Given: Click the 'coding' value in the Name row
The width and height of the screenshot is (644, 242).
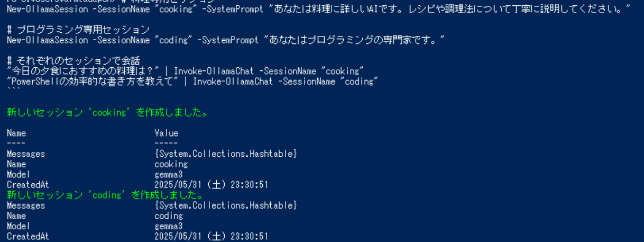Looking at the screenshot, I should pyautogui.click(x=169, y=216).
